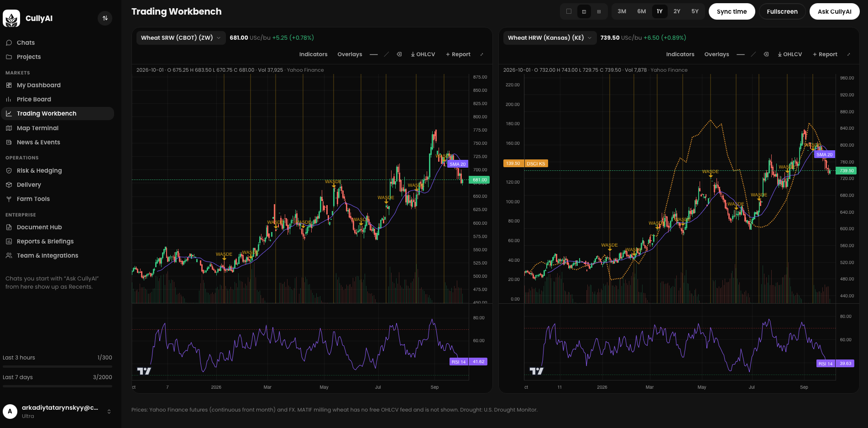
Task: Pick horizontal line tool on HRW chart
Action: [x=741, y=54]
